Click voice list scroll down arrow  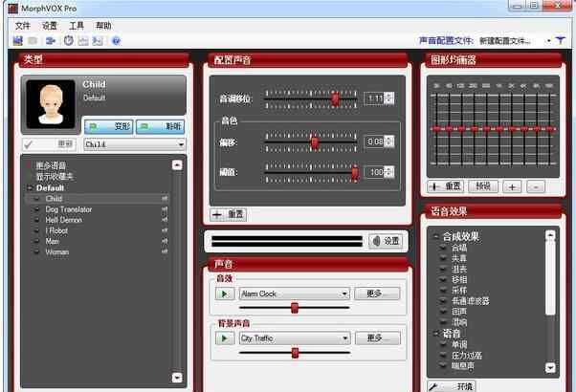(177, 378)
